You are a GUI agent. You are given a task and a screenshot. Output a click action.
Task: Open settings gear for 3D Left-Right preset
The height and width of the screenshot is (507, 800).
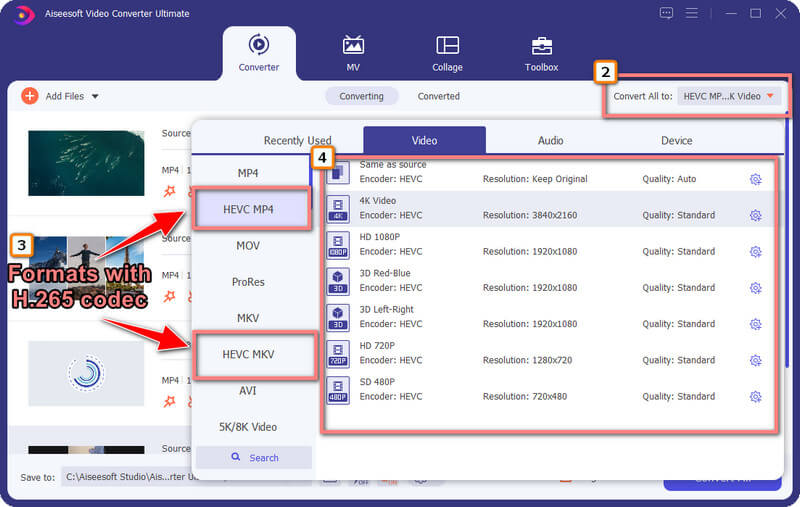tap(756, 324)
